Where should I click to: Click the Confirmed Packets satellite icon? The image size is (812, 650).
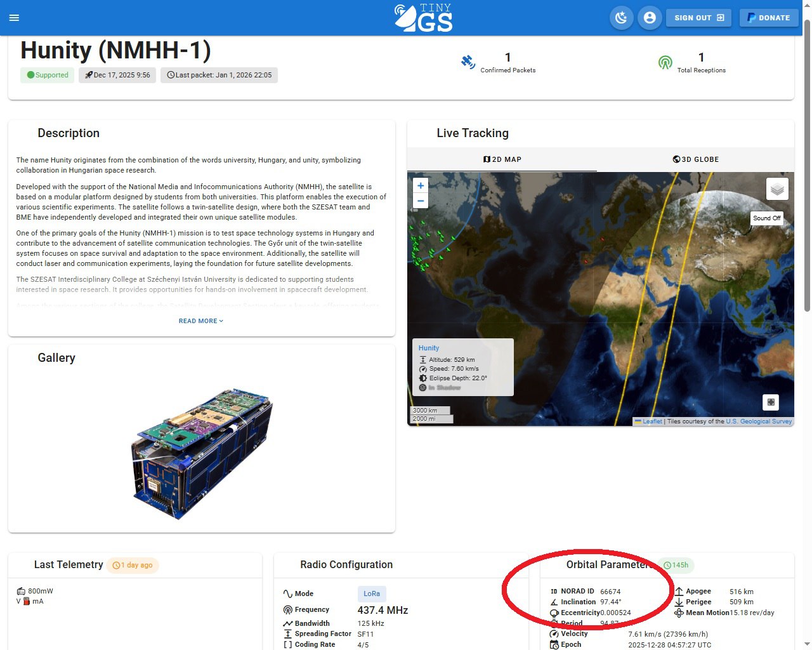pos(468,62)
